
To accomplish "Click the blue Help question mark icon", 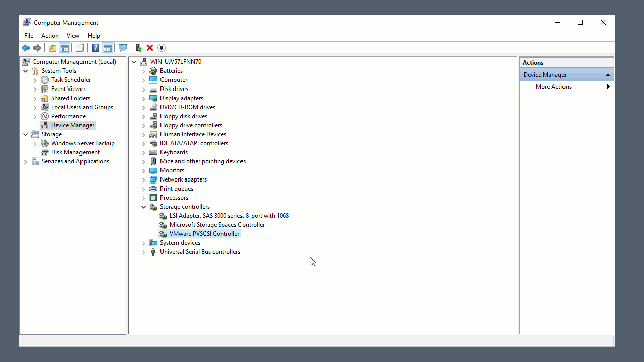I will tap(95, 48).
